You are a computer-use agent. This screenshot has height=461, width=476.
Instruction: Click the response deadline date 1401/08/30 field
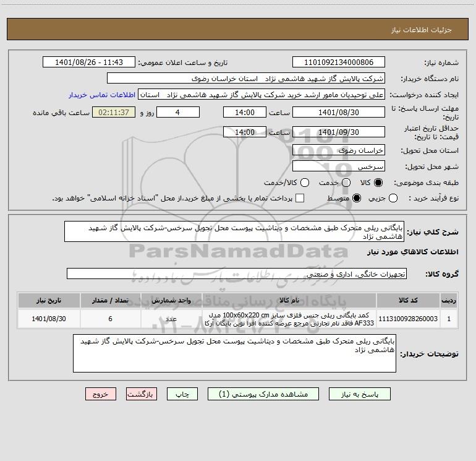coord(339,112)
